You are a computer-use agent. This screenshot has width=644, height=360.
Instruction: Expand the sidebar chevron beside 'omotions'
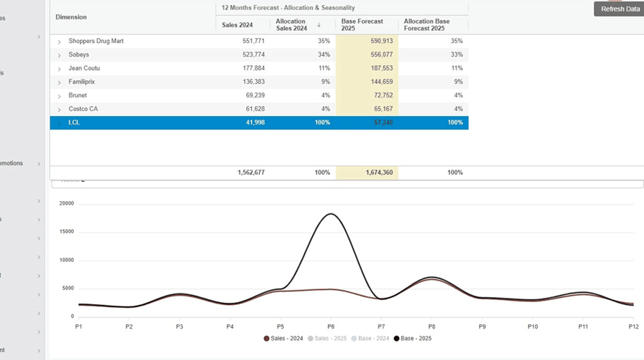(x=39, y=164)
